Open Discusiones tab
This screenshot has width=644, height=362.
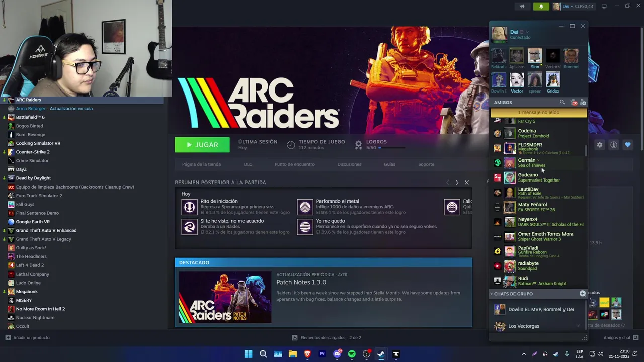[349, 164]
